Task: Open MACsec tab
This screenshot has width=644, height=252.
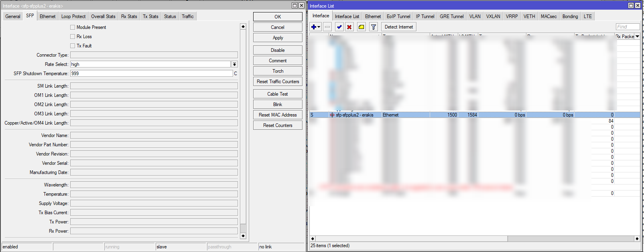Action: tap(549, 16)
